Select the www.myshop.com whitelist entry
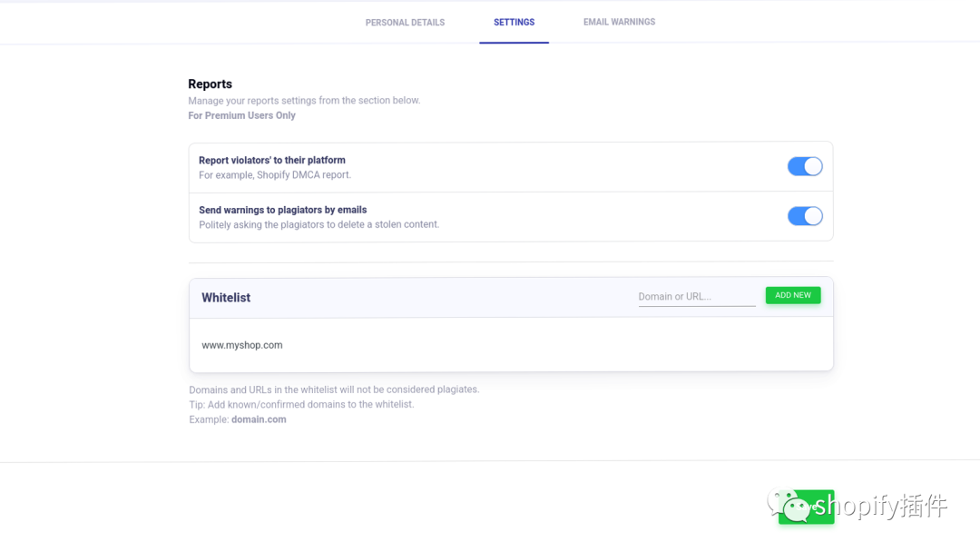Screen dimensions: 980x552 242,345
